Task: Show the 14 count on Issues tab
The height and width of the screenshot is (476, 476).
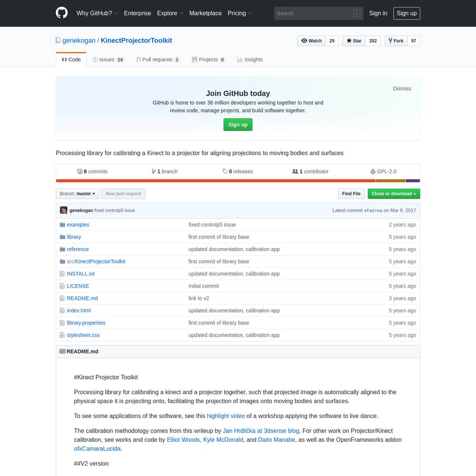Action: tap(120, 60)
